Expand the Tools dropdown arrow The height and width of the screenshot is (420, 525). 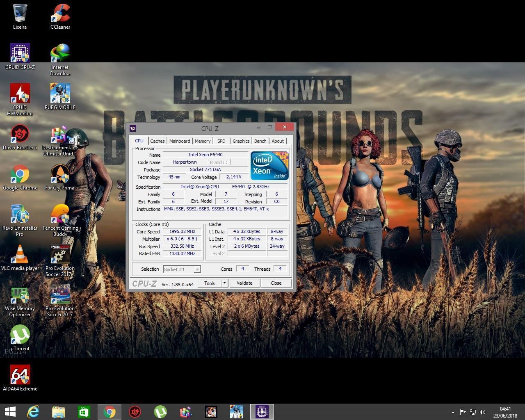coord(224,283)
